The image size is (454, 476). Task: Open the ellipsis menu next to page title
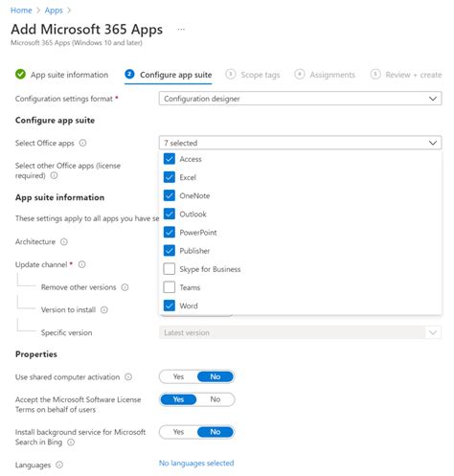[x=181, y=30]
